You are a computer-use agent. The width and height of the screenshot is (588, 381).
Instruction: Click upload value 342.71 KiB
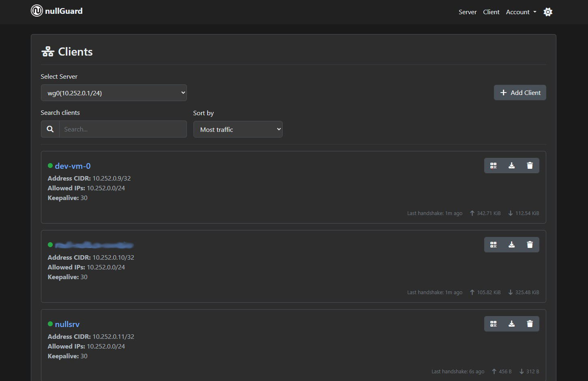click(x=485, y=213)
